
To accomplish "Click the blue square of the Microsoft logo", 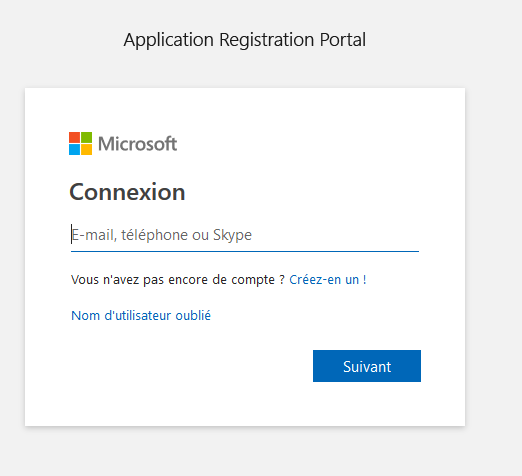I will (x=74, y=150).
